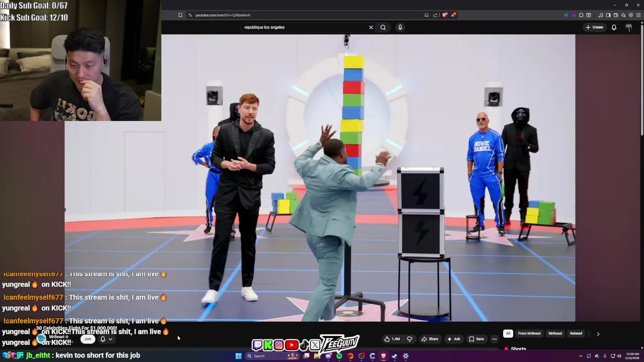Click the Ask button under video
644x362 pixels.
453,339
